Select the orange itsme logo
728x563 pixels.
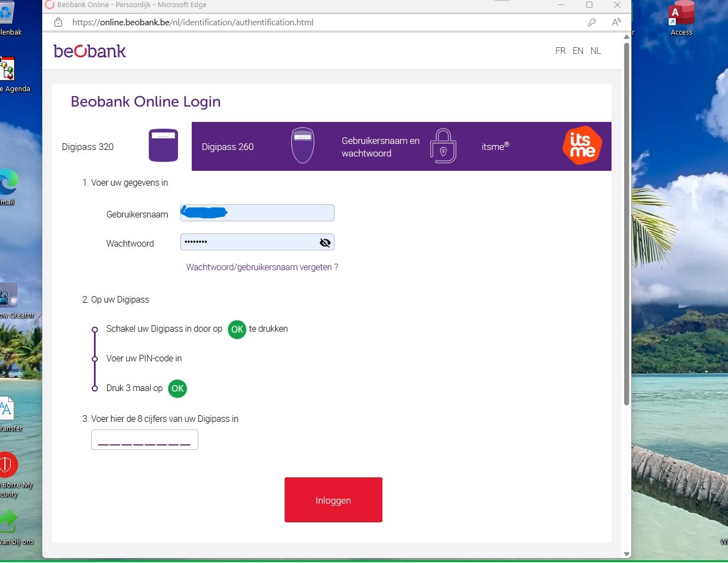[582, 146]
